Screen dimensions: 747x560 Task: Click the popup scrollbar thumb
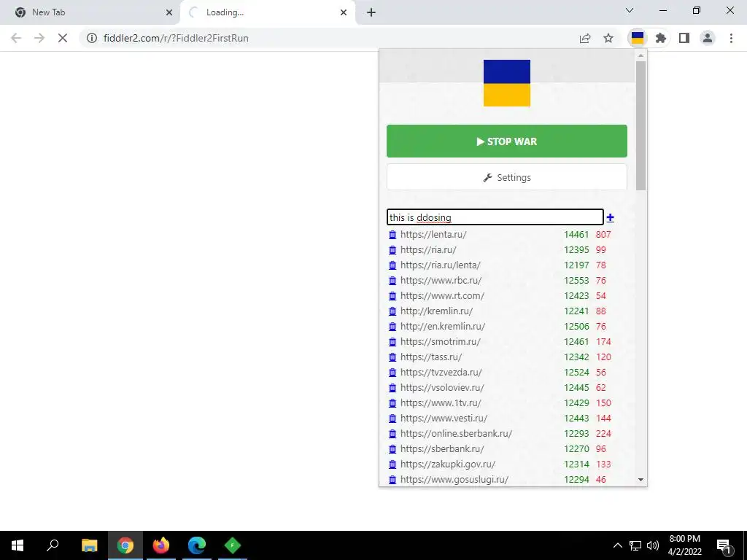pos(640,125)
